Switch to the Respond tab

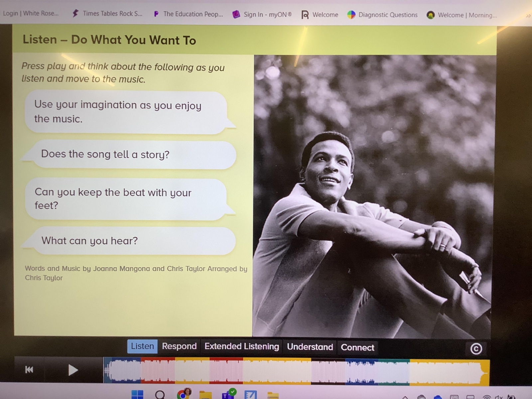(179, 346)
